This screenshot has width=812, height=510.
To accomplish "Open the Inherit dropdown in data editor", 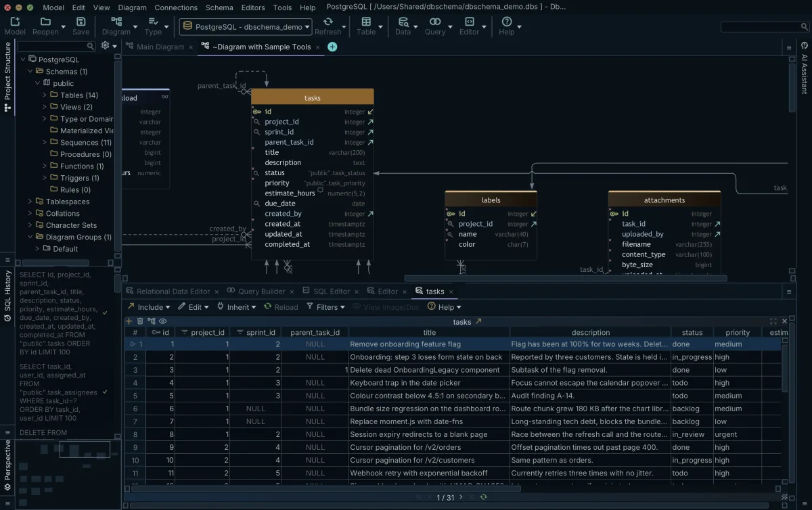I will coord(236,306).
